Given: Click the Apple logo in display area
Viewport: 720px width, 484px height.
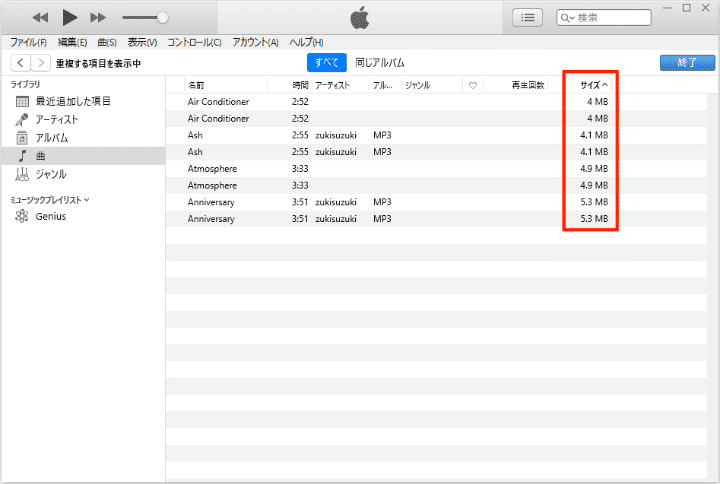Looking at the screenshot, I should 360,17.
